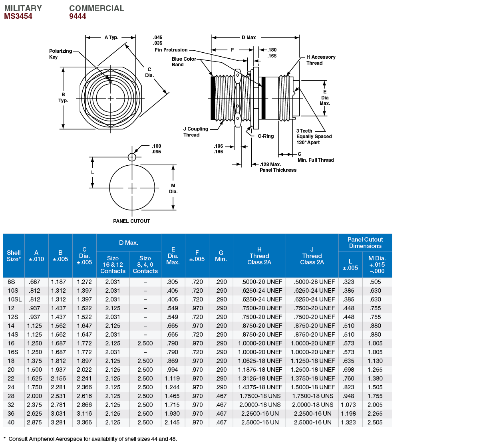Click the Panel Cutout Dimensions header
This screenshot has height=448, width=489.
365,243
